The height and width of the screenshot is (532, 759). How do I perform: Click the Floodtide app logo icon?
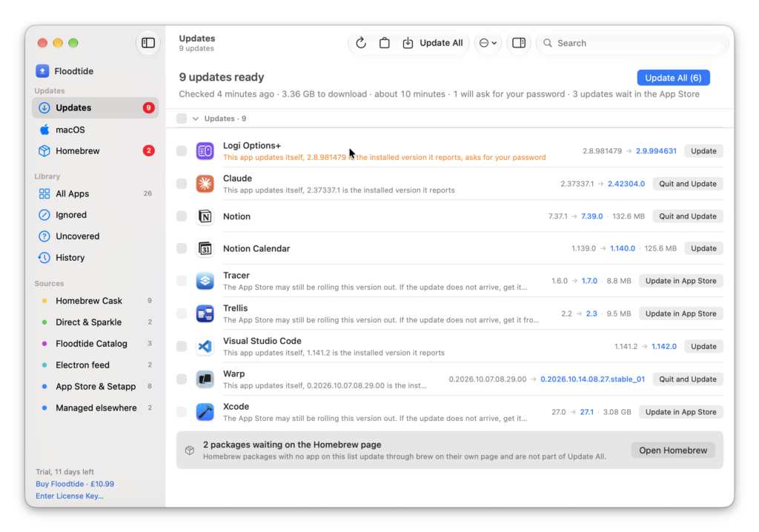point(42,71)
